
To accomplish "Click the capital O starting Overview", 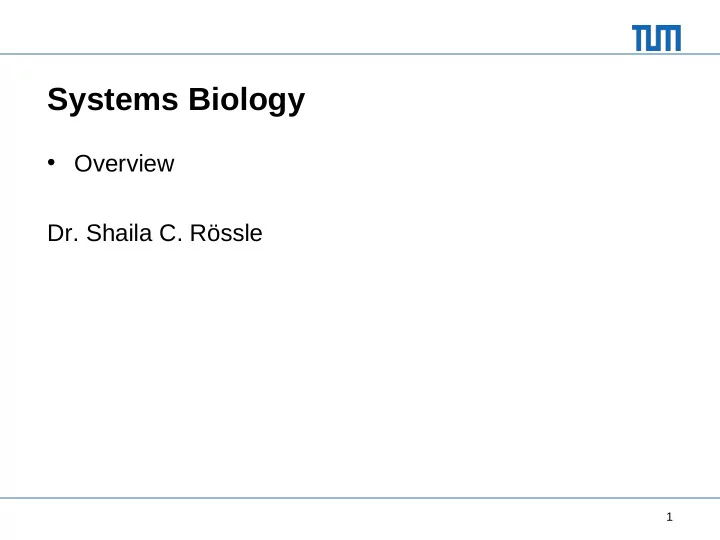I will coord(84,163).
